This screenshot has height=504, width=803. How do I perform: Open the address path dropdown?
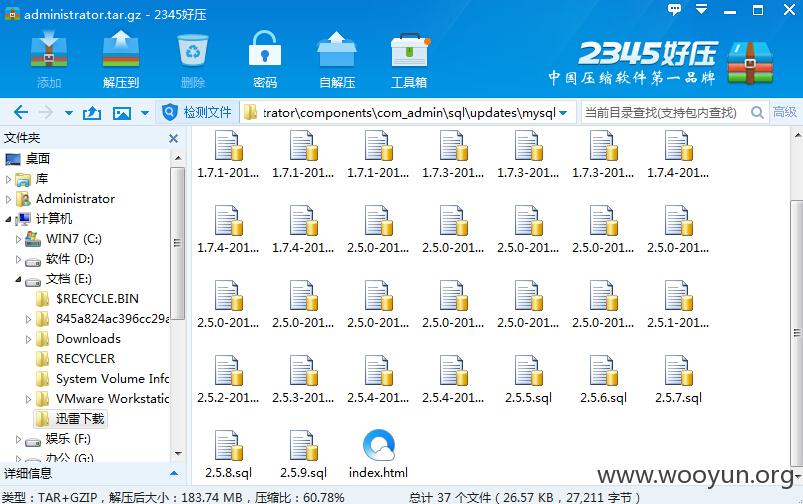pos(563,113)
